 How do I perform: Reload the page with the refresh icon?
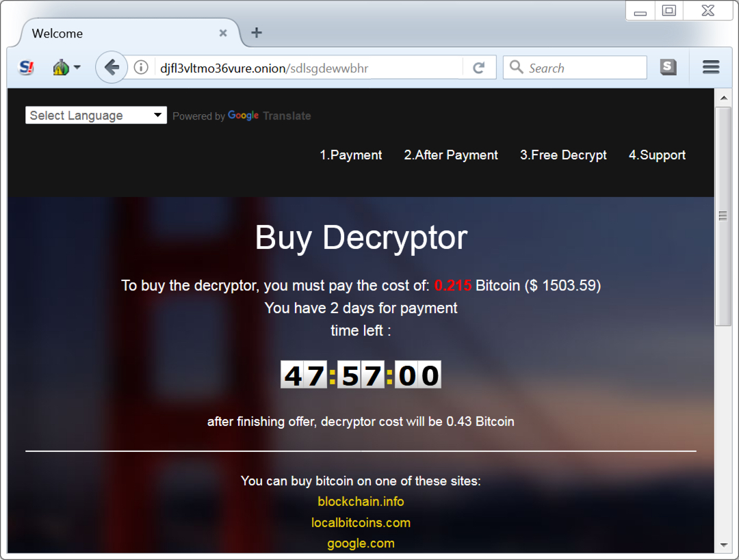click(478, 68)
